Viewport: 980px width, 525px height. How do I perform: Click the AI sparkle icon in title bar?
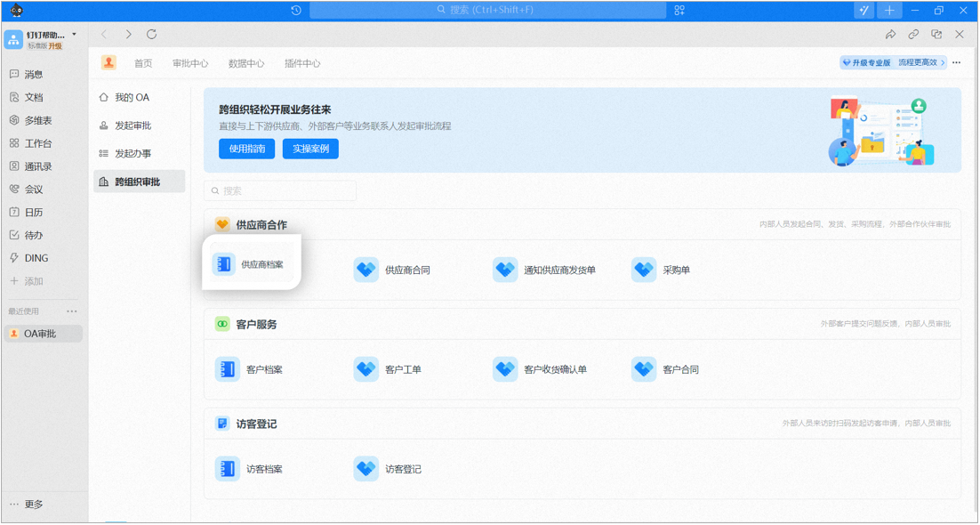point(864,10)
